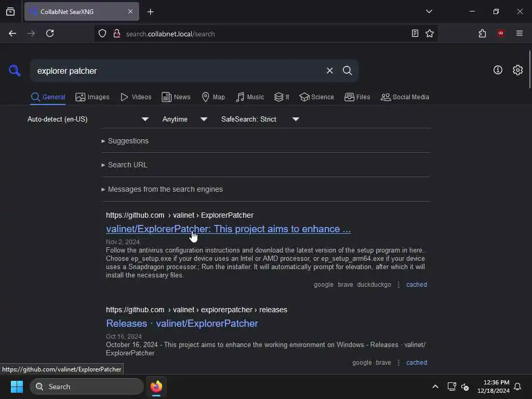Show hidden system tray icons

click(435, 387)
